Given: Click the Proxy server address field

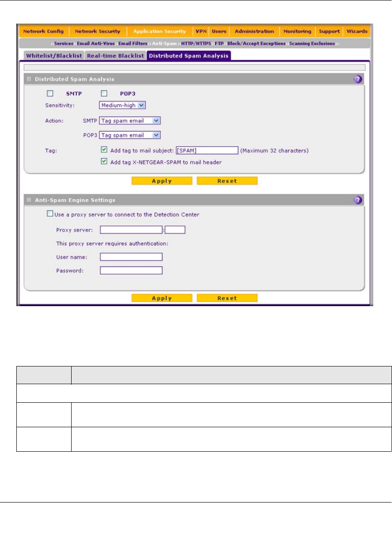Looking at the screenshot, I should pyautogui.click(x=131, y=230).
